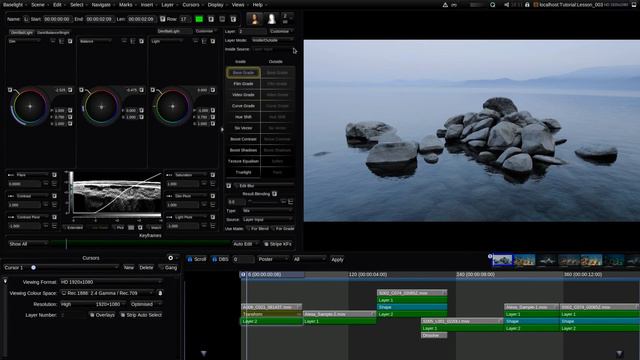The image size is (640, 360).
Task: Select Base Grade in the Inside column
Action: (243, 73)
